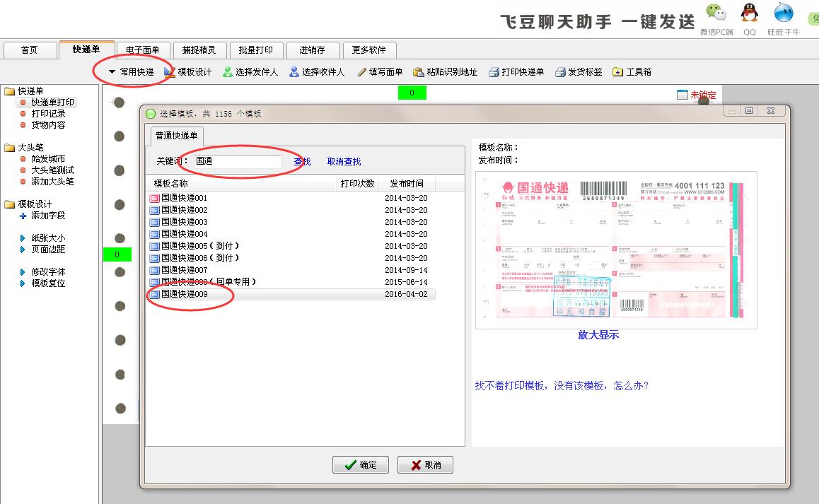Click the 放大显示 enlarge link
The height and width of the screenshot is (504, 819).
pos(598,335)
